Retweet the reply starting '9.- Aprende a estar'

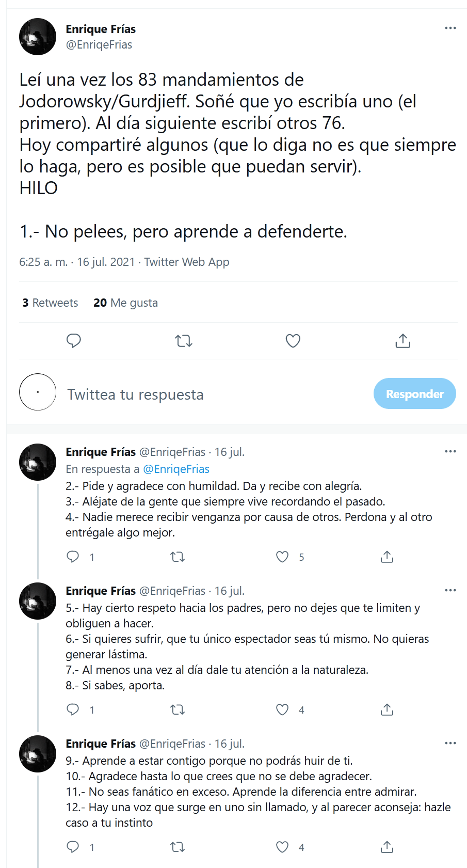pos(178,847)
